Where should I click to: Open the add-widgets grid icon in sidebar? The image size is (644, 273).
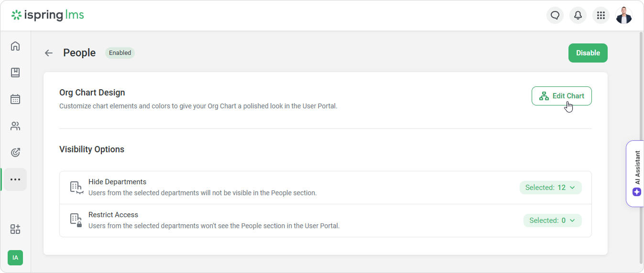tap(15, 229)
